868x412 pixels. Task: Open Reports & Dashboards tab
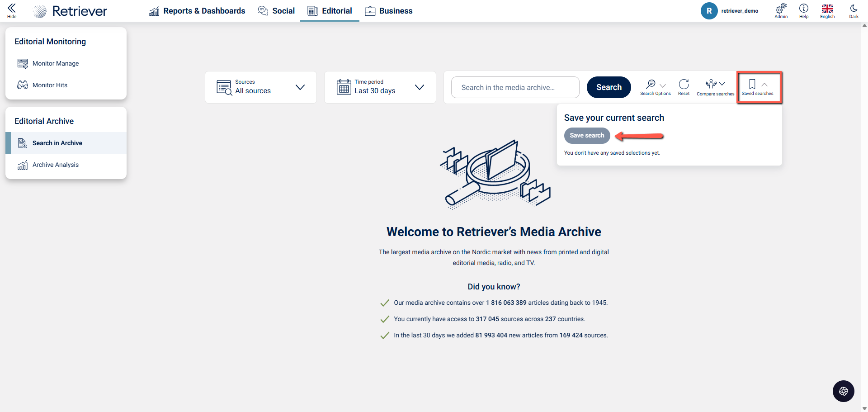click(197, 11)
